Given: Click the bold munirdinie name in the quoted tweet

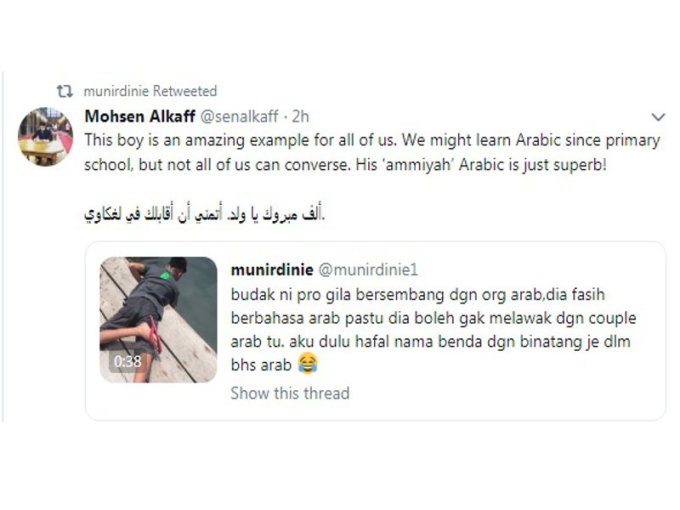Looking at the screenshot, I should coord(272,270).
